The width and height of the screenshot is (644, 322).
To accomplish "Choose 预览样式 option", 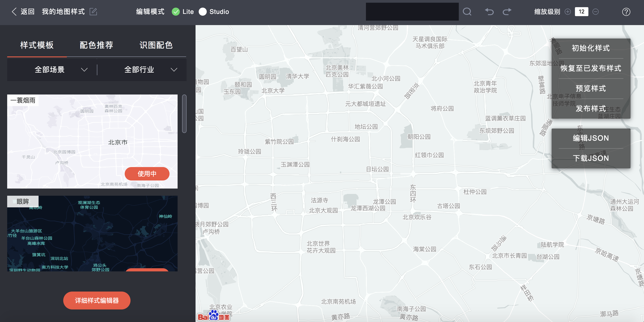I will pos(591,88).
